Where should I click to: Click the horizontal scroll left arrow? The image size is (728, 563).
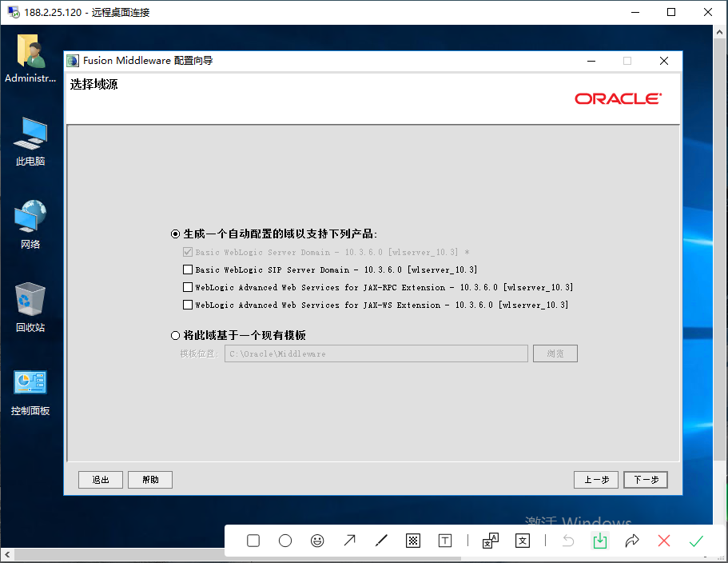tap(7, 554)
